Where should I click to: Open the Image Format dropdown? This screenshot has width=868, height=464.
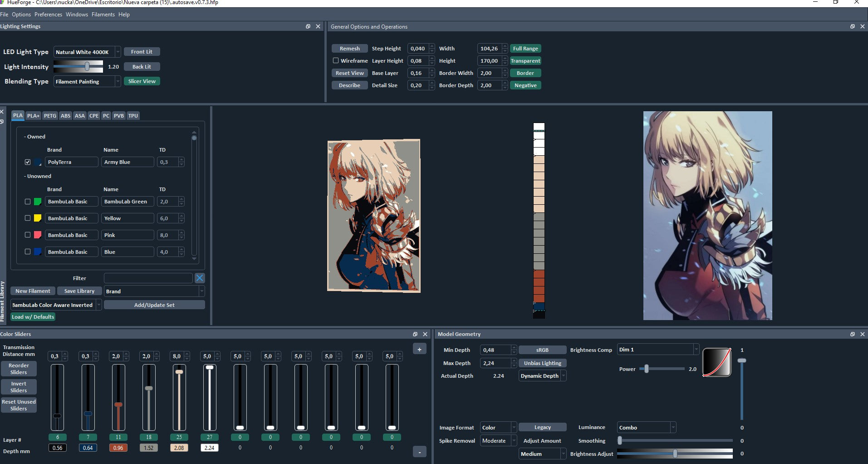(x=498, y=428)
